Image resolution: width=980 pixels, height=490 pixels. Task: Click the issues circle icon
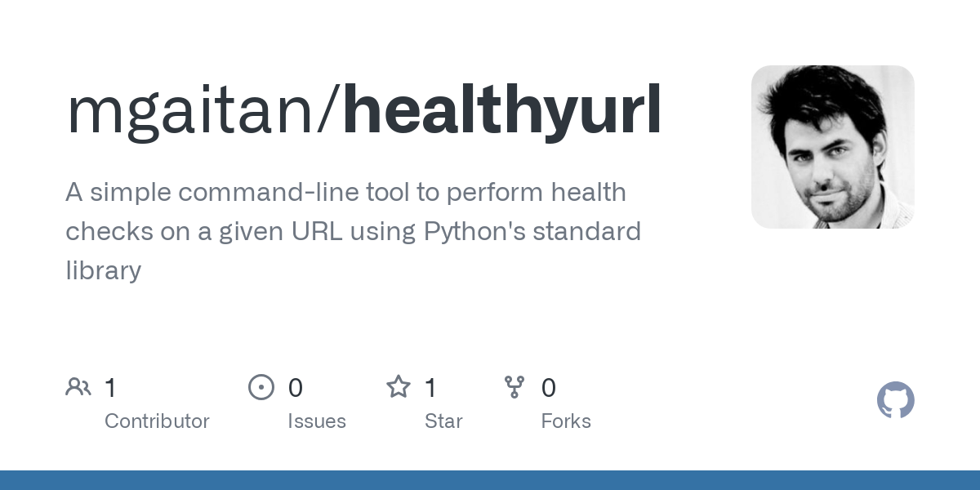pos(261,387)
